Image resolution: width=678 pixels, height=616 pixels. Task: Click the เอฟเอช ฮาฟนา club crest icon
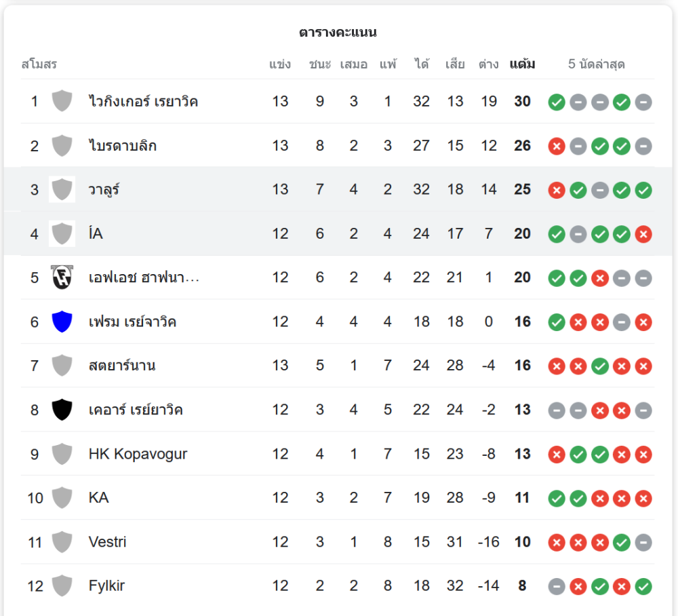point(62,277)
